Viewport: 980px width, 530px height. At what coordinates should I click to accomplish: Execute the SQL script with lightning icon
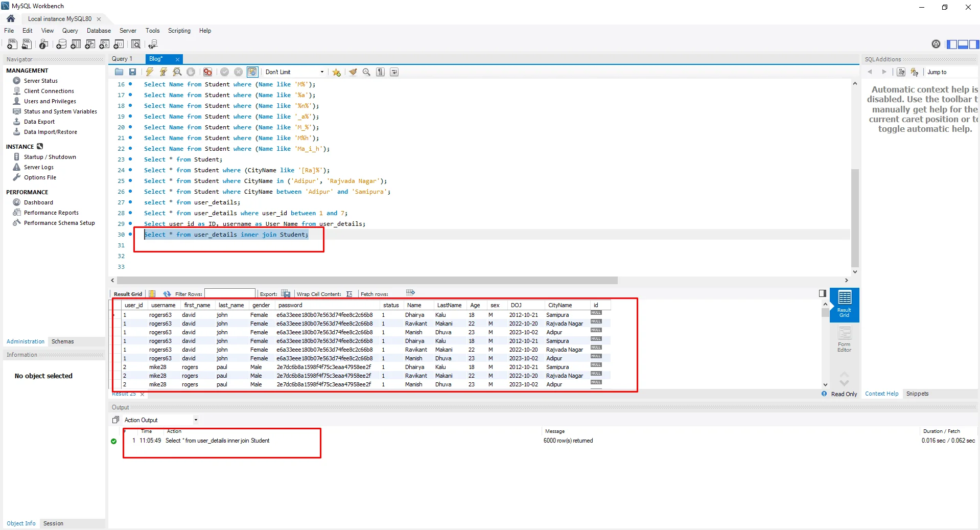tap(149, 72)
